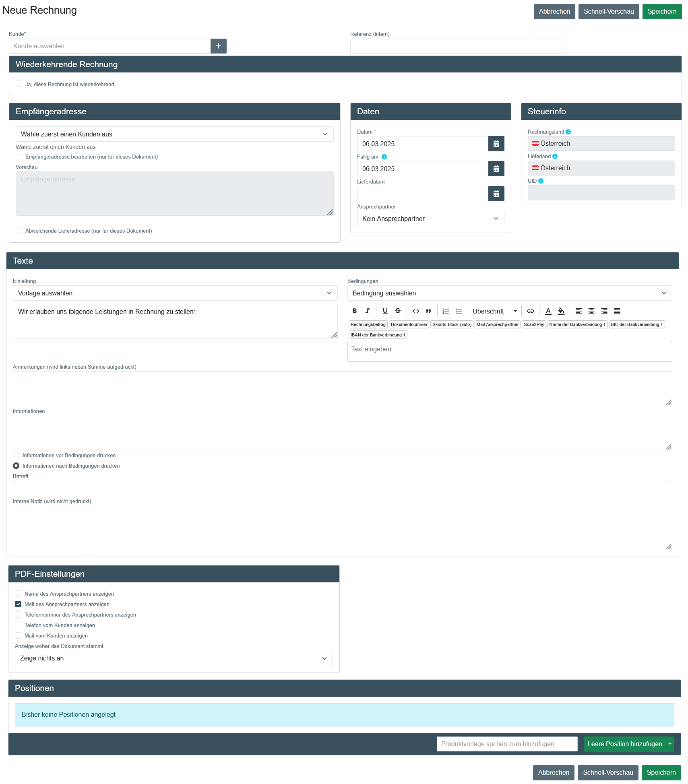Click Leere Position hinzufügen button
Screen dimensions: 688x784
coord(624,744)
